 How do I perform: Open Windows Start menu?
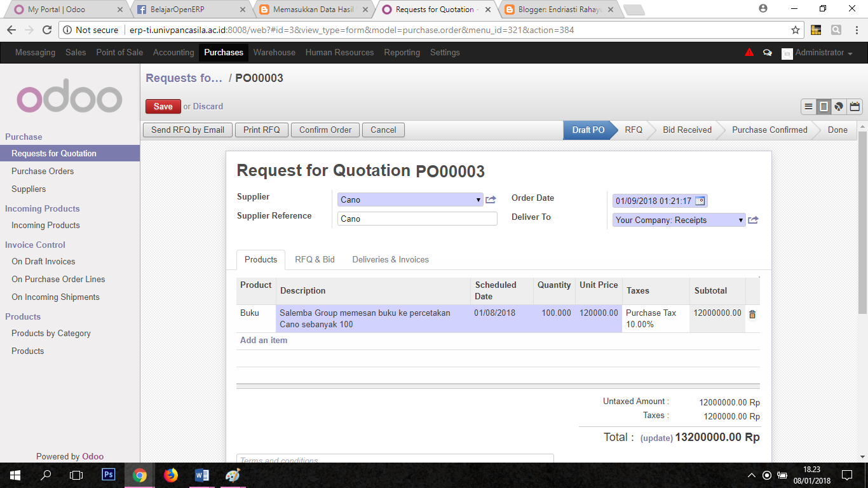tap(15, 475)
